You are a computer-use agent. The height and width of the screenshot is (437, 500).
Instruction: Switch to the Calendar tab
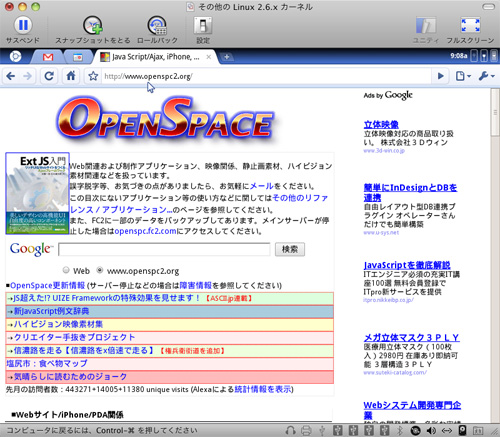point(78,57)
